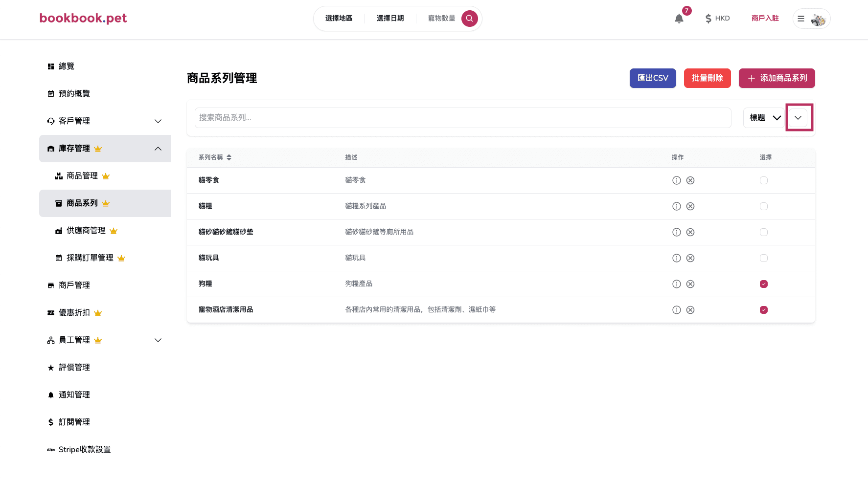
Task: Open 優惠折扣 in sidebar
Action: [x=105, y=313]
